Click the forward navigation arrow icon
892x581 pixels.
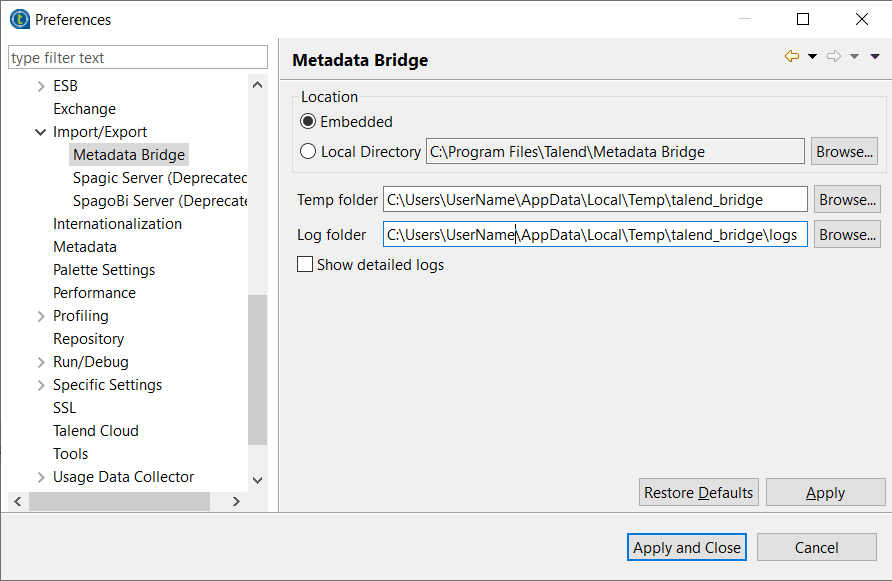(x=833, y=57)
